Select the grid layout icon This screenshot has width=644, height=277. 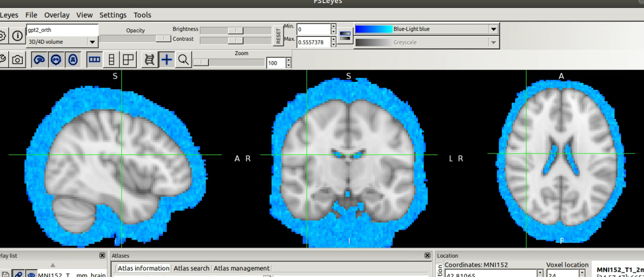(128, 60)
